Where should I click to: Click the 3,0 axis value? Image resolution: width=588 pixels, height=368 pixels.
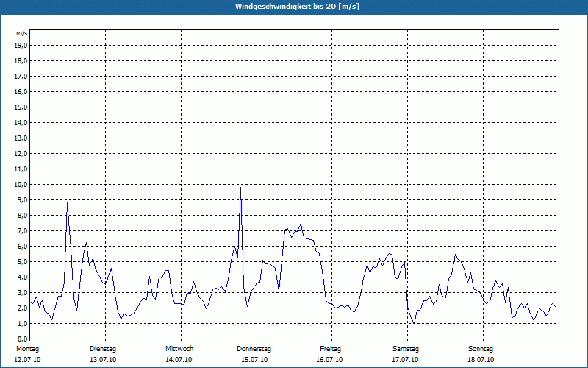tap(23, 292)
